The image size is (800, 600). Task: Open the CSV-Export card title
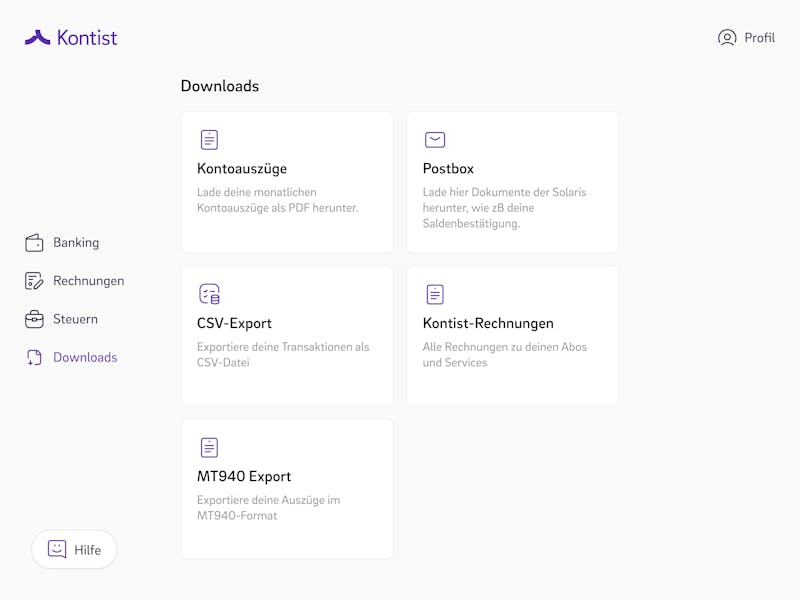pos(234,323)
